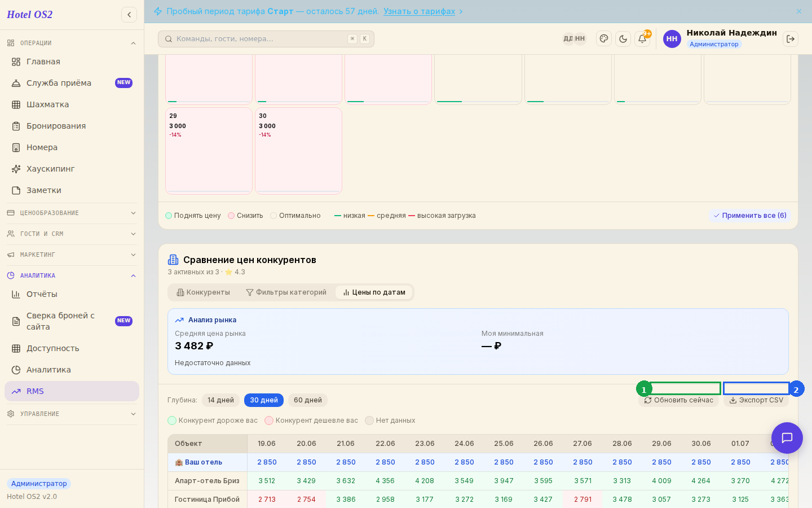Select the 60 дней depth option

308,400
